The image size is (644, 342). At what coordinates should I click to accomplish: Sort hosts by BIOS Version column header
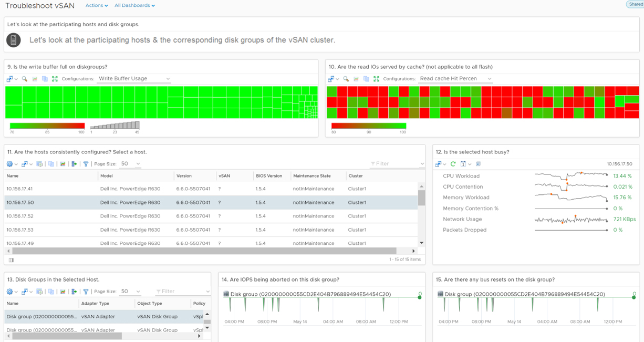pyautogui.click(x=269, y=176)
